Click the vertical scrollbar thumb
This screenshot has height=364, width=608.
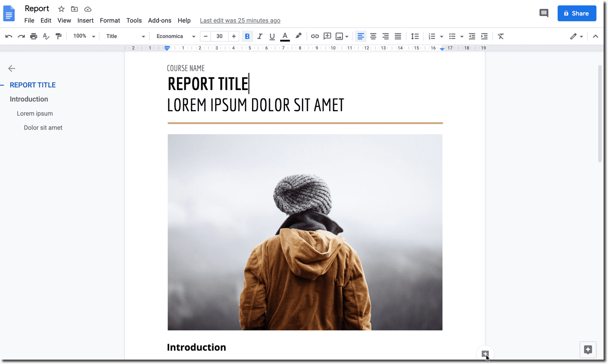[600, 113]
